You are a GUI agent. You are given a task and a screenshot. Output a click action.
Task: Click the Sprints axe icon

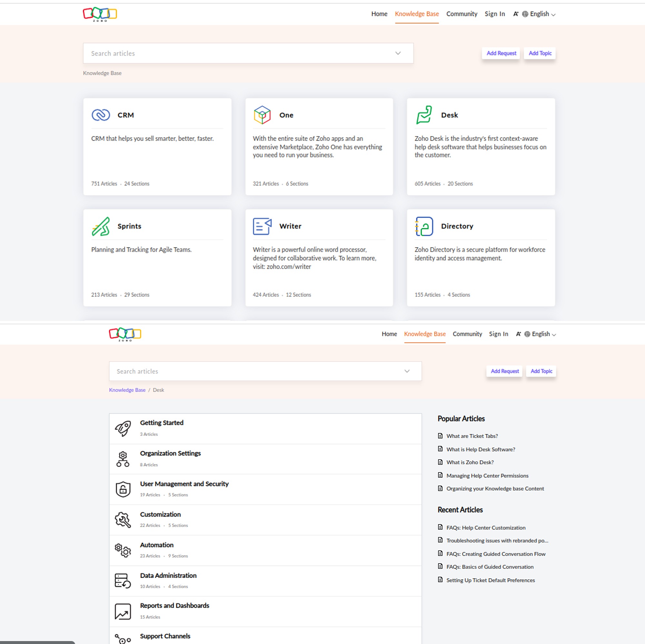(x=100, y=226)
